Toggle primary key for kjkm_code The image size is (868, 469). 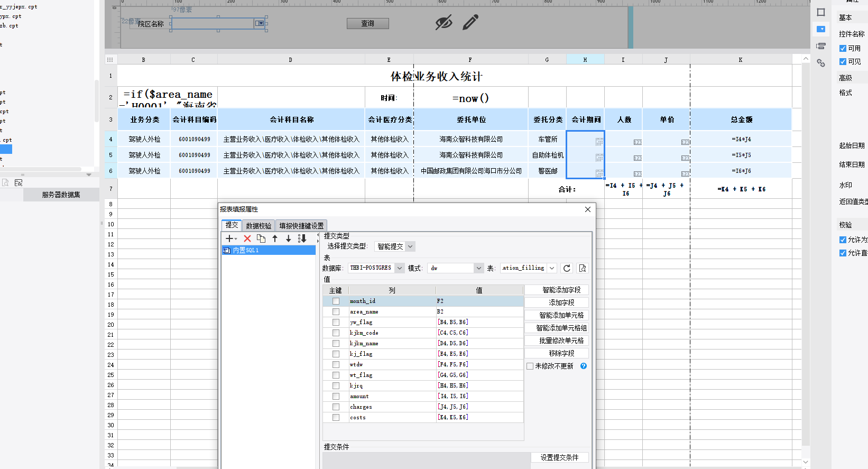click(x=336, y=333)
